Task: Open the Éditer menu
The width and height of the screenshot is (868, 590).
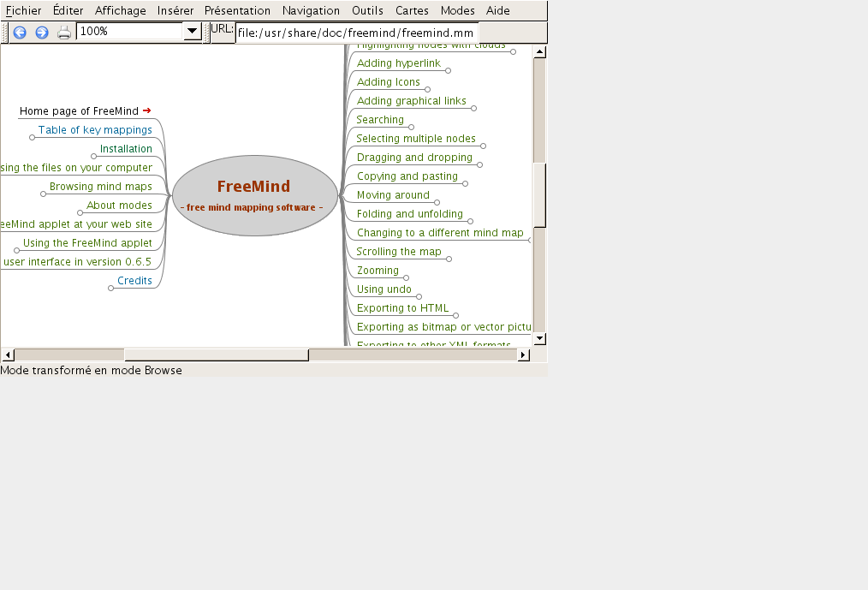Action: 68,10
